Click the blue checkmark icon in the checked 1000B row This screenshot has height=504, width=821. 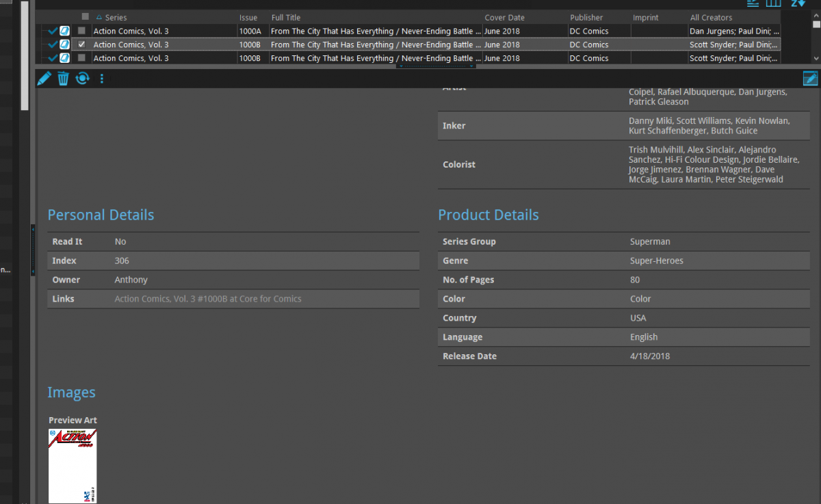tap(53, 44)
